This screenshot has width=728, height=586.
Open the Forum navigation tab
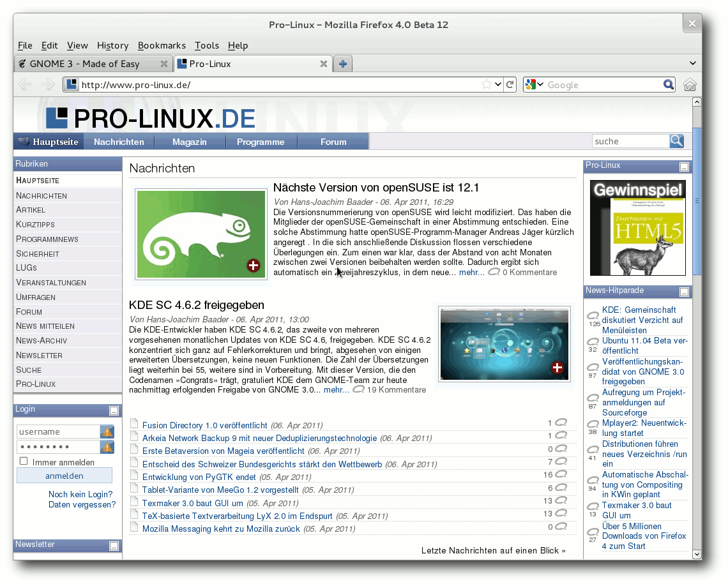(333, 142)
